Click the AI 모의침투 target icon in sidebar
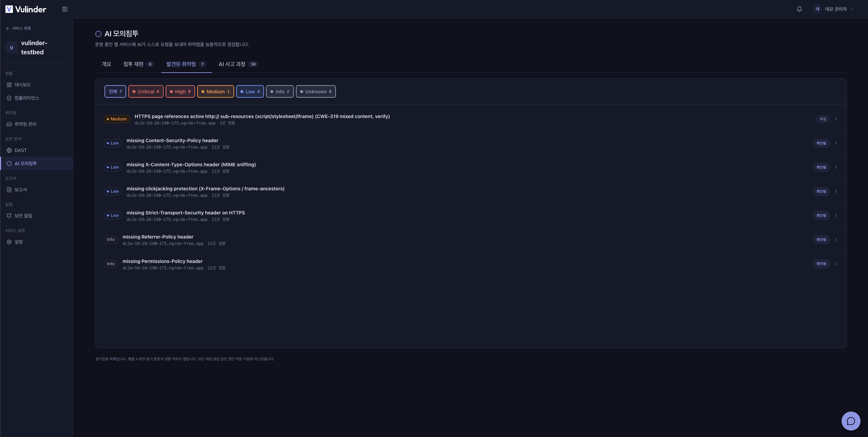 [9, 164]
